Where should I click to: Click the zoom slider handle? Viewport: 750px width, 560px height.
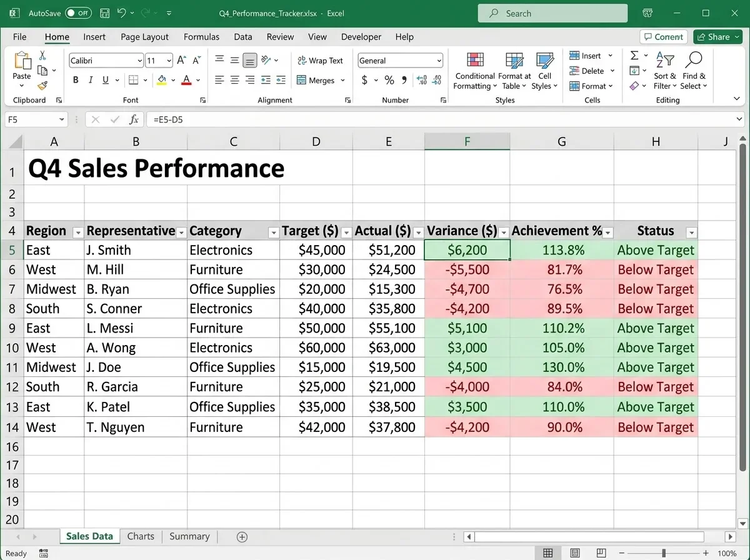(663, 553)
